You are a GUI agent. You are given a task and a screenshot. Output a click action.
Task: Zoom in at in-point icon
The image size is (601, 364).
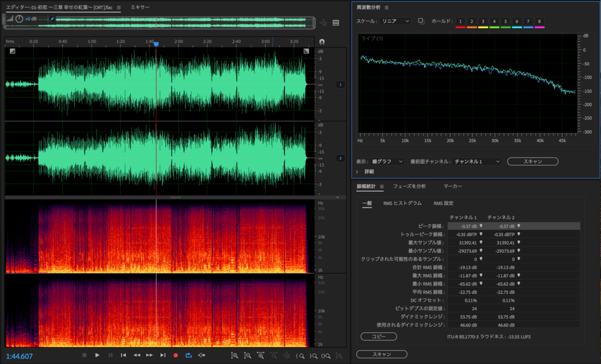coord(300,356)
